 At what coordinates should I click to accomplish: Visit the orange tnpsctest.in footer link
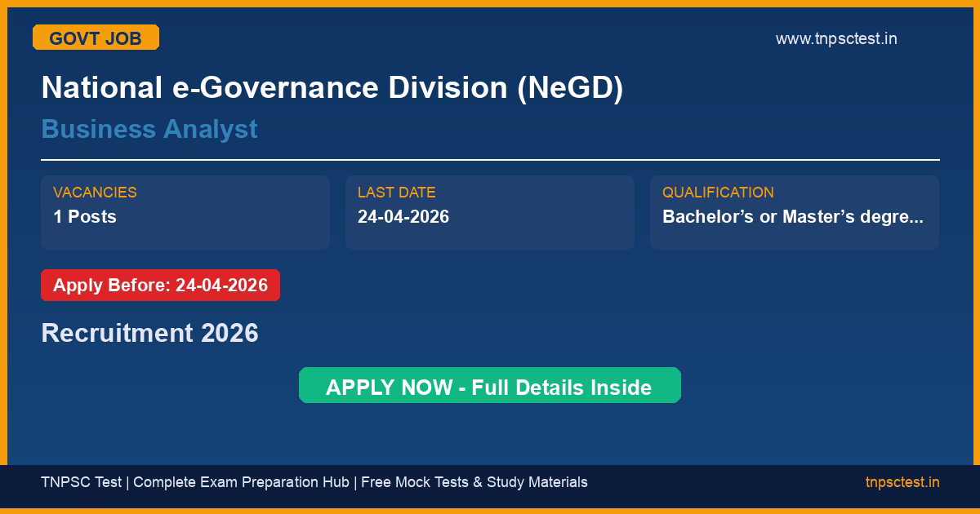click(x=902, y=482)
